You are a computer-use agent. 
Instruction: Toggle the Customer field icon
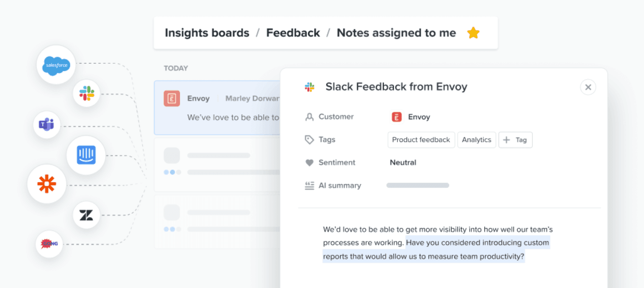[309, 116]
